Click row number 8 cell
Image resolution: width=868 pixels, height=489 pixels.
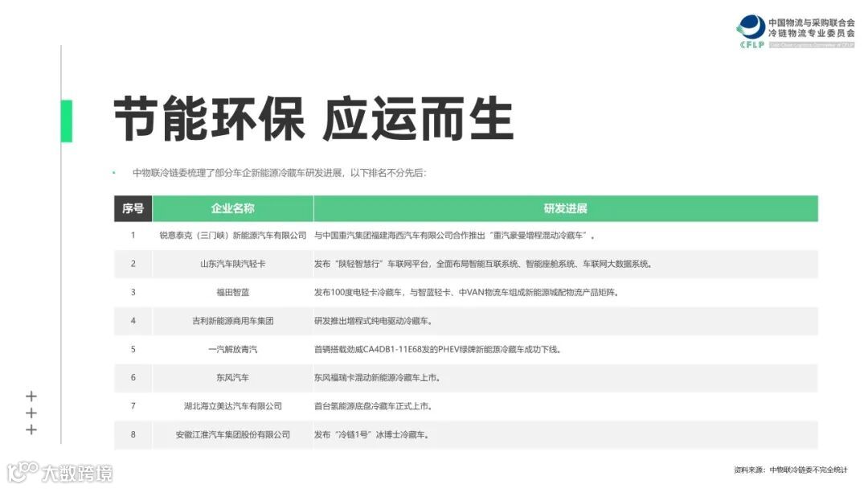[x=133, y=435]
